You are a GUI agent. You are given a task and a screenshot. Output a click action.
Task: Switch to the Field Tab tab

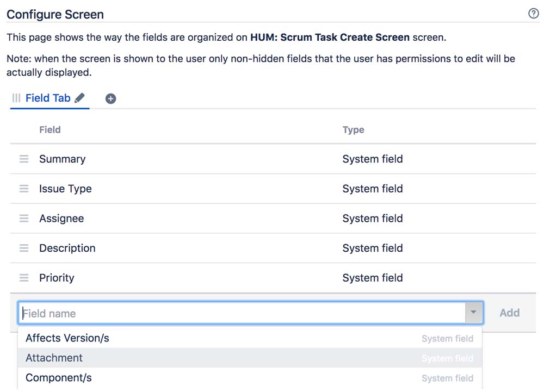pos(48,98)
